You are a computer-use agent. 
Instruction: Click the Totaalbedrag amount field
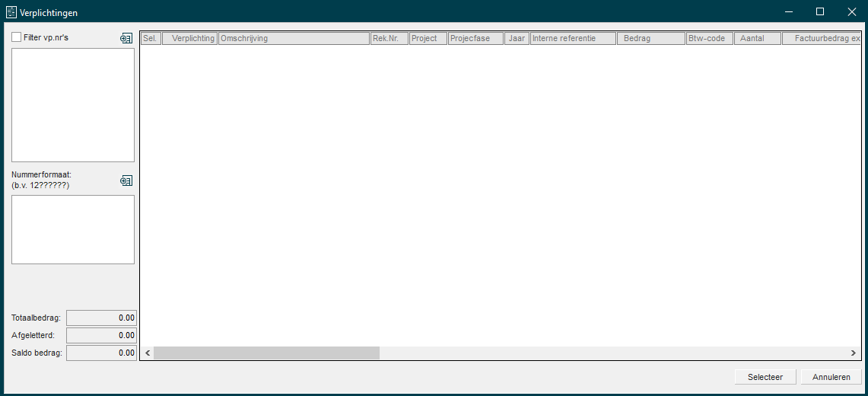(x=102, y=318)
